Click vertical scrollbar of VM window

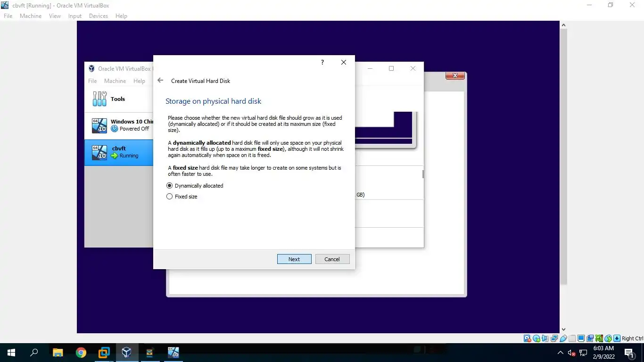pos(563,156)
